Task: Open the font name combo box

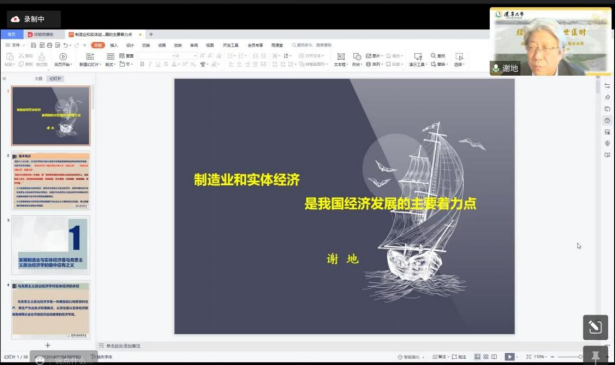Action: [157, 56]
